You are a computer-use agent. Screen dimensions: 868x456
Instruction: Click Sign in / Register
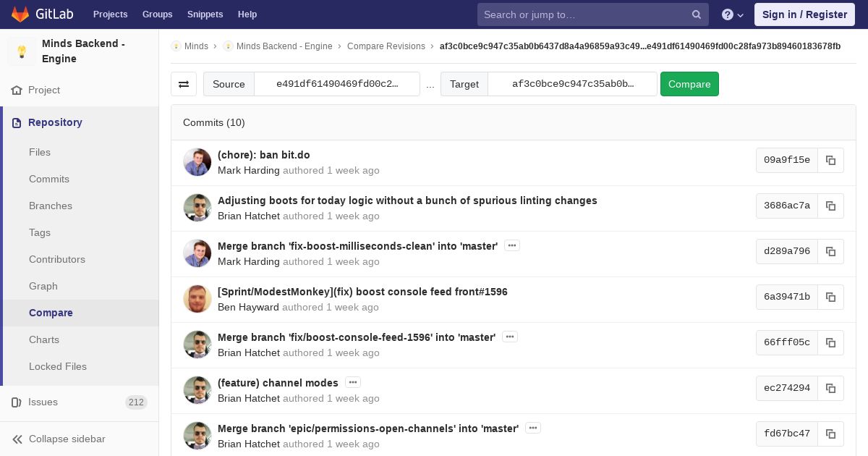click(x=804, y=14)
